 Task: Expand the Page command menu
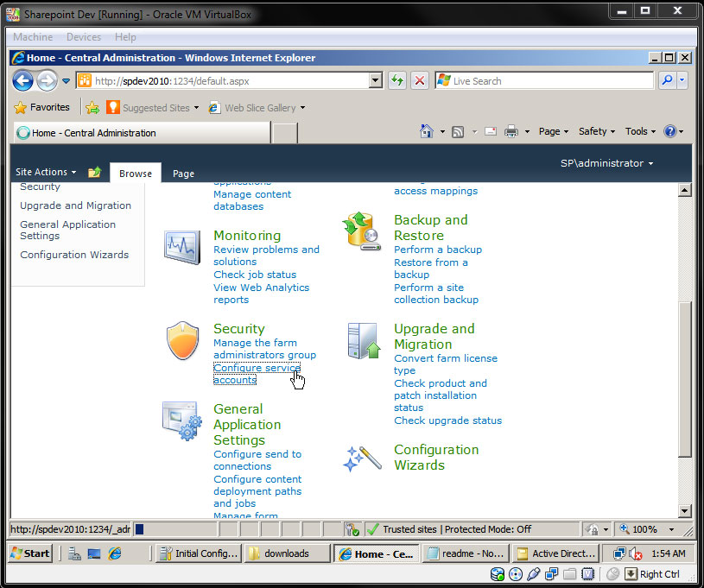(x=553, y=131)
